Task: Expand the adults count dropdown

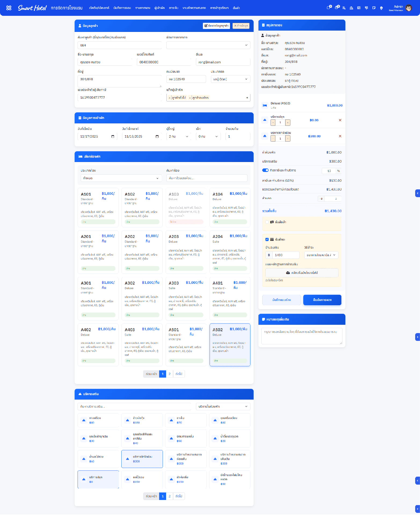Action: point(178,137)
